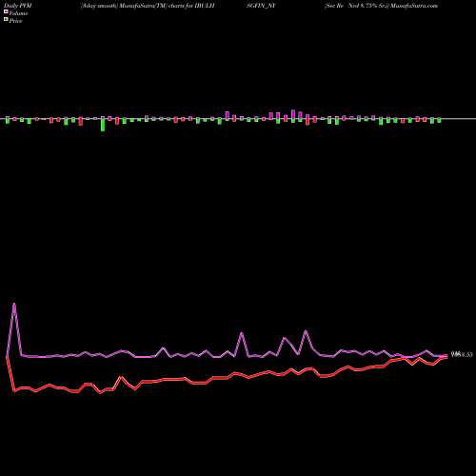Click the SGFIN_NY symbol text

[x=261, y=6]
